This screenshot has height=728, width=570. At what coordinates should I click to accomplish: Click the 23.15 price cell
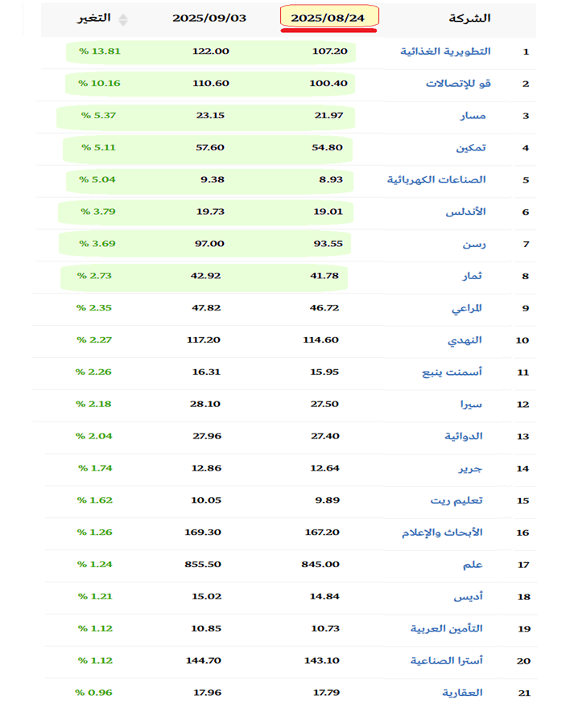click(x=210, y=115)
